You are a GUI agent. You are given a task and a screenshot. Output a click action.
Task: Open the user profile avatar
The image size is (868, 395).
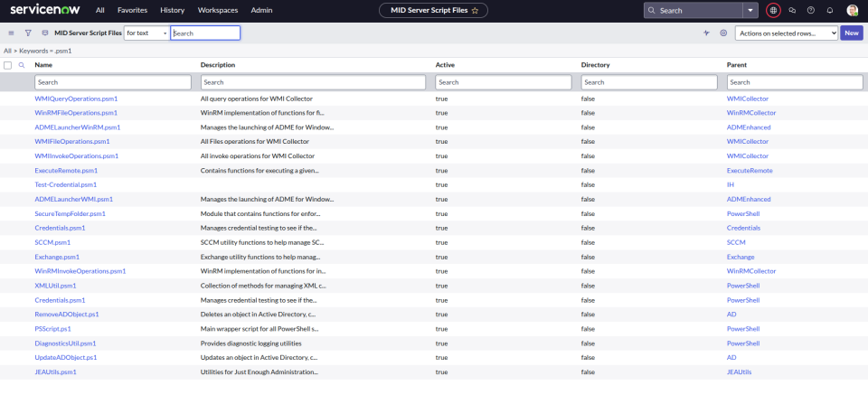[852, 10]
